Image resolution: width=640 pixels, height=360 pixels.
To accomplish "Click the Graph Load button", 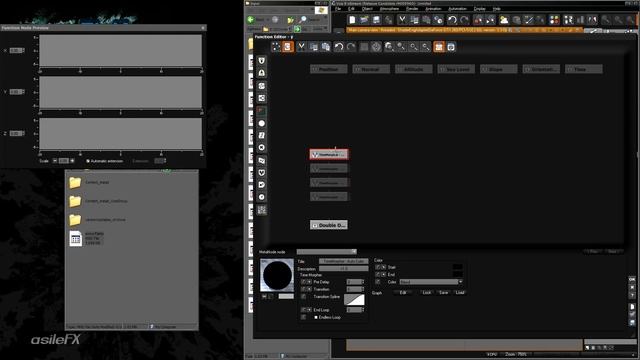I will pos(460,293).
